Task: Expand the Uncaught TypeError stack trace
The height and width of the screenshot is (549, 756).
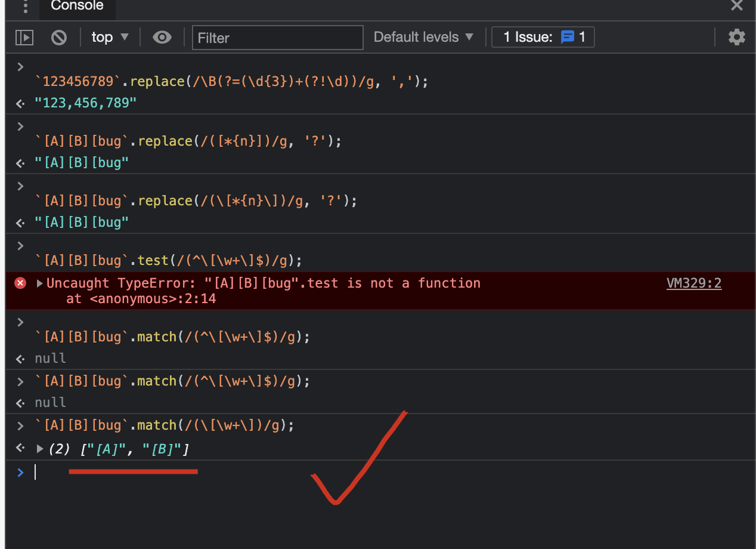Action: click(x=39, y=283)
